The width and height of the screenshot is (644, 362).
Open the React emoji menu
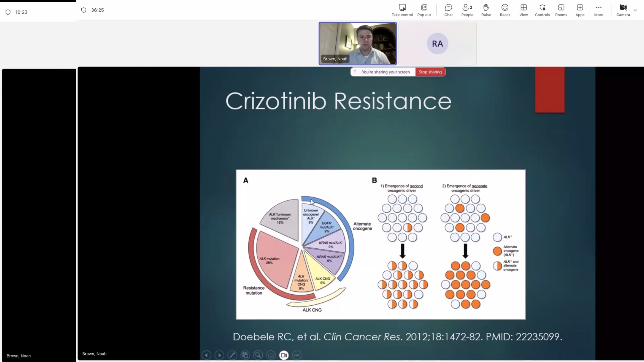coord(505,10)
